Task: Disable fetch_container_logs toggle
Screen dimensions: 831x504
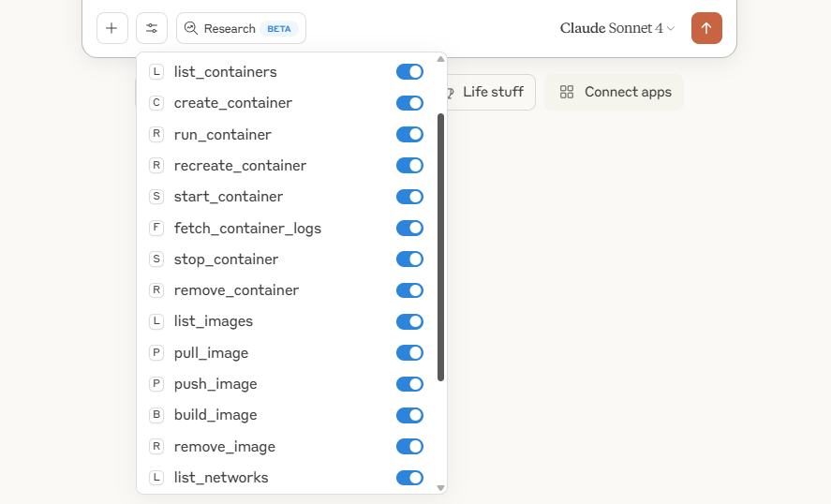Action: [x=409, y=228]
